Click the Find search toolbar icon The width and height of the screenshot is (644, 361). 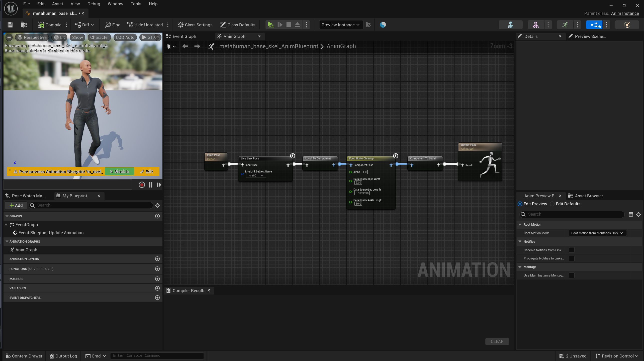108,25
